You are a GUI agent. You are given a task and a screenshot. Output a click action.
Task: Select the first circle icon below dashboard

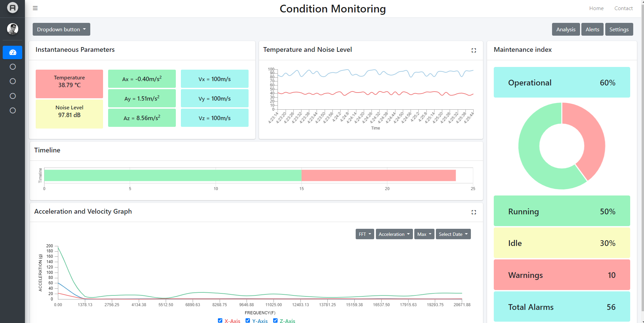[x=12, y=67]
